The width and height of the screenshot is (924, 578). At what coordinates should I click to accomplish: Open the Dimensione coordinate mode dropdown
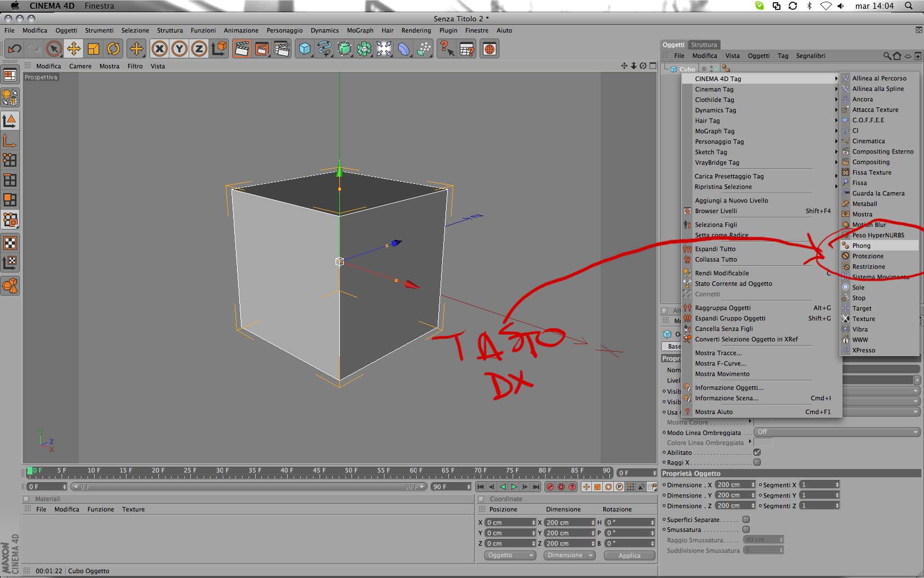coord(569,555)
